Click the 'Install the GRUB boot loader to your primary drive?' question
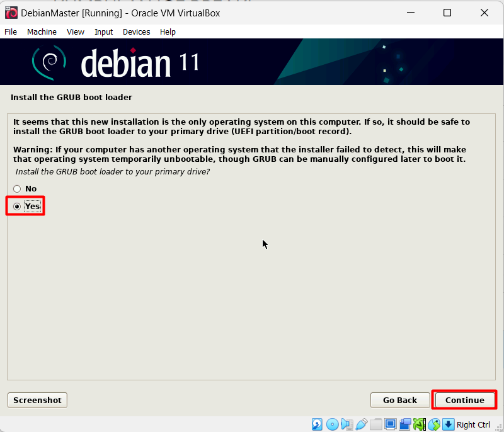This screenshot has height=432, width=504. coord(113,172)
